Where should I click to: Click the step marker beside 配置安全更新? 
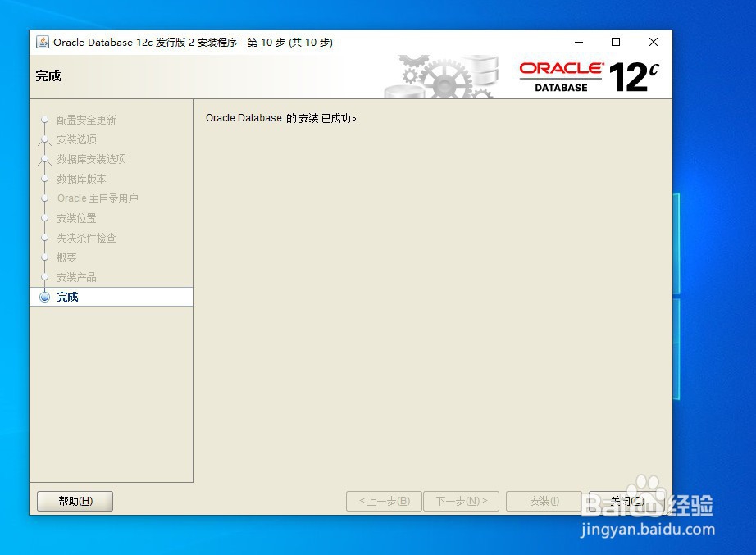(x=45, y=120)
